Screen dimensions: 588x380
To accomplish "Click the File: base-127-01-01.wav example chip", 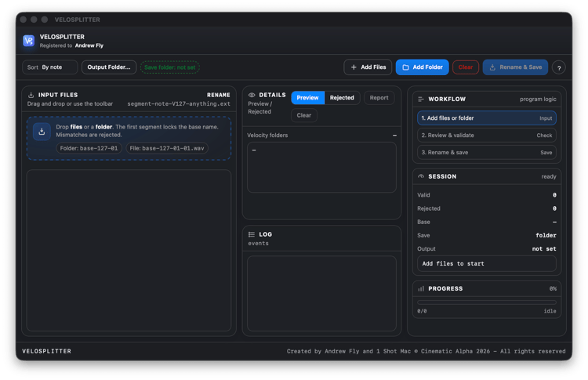I will 167,148.
